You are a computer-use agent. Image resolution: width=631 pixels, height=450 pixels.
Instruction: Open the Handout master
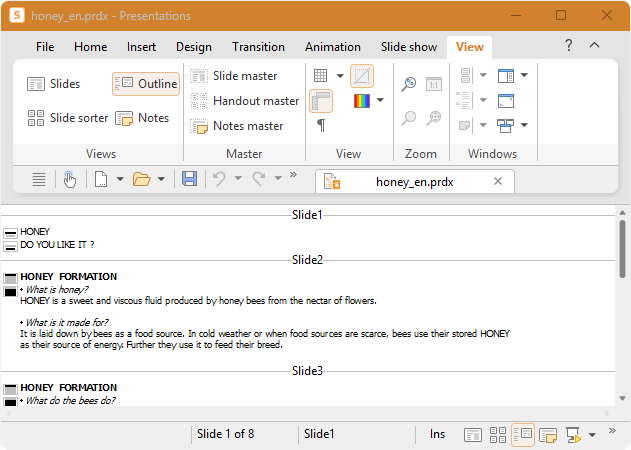[245, 101]
